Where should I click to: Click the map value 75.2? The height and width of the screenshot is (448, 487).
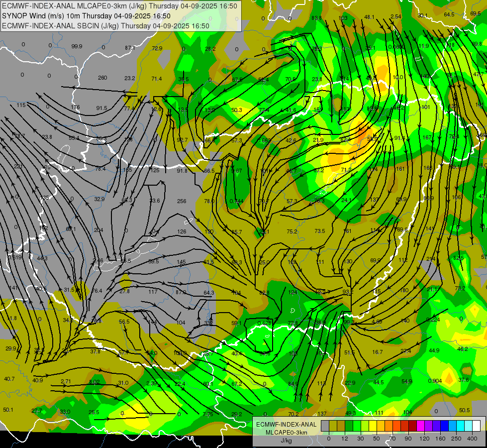click(292, 231)
